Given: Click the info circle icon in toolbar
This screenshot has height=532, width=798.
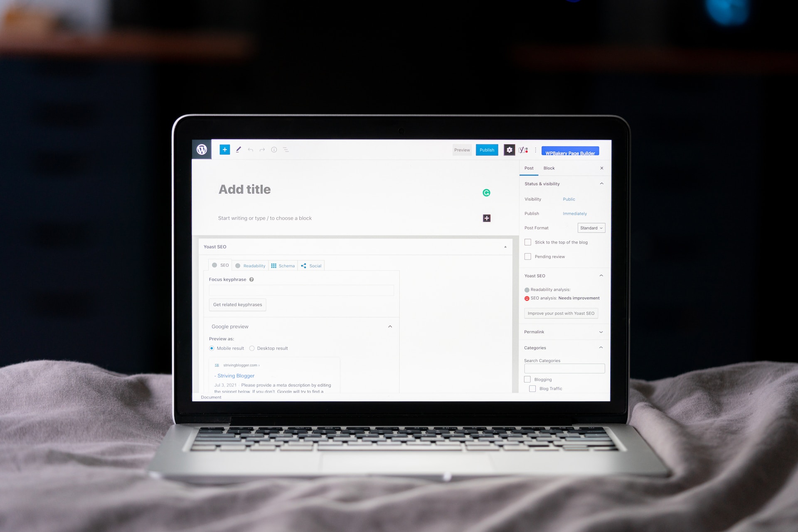Looking at the screenshot, I should (273, 150).
